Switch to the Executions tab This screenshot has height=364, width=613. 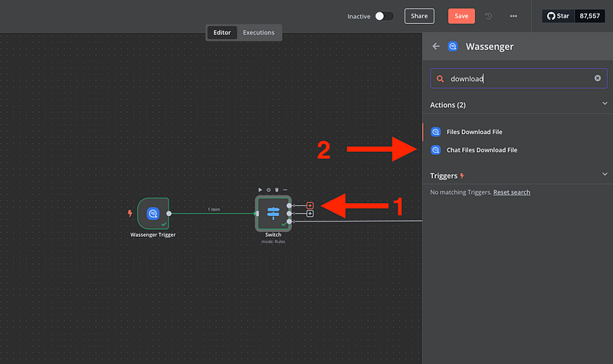point(259,33)
